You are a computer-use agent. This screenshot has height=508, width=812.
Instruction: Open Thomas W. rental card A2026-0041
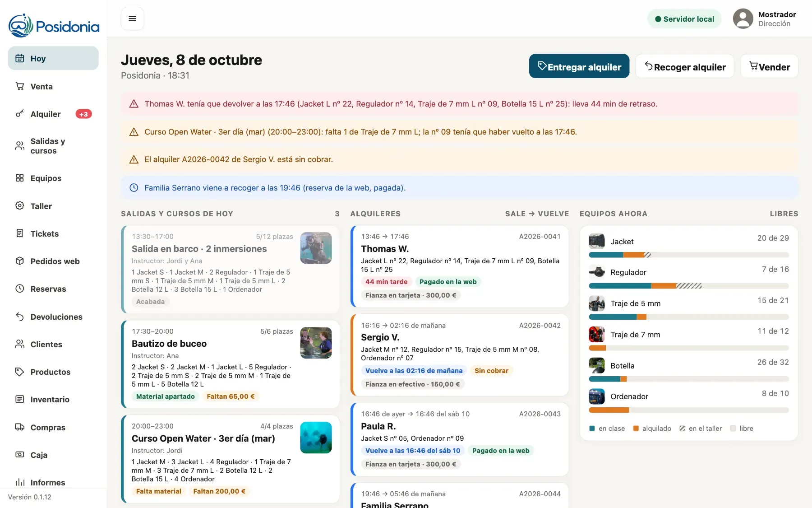pyautogui.click(x=460, y=266)
